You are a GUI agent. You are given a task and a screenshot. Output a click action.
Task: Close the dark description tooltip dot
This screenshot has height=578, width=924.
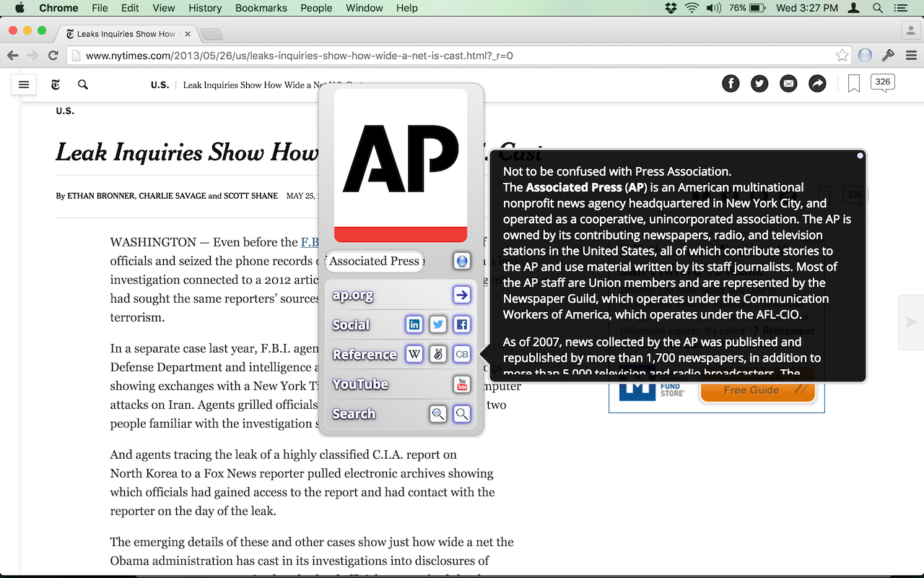click(x=860, y=155)
